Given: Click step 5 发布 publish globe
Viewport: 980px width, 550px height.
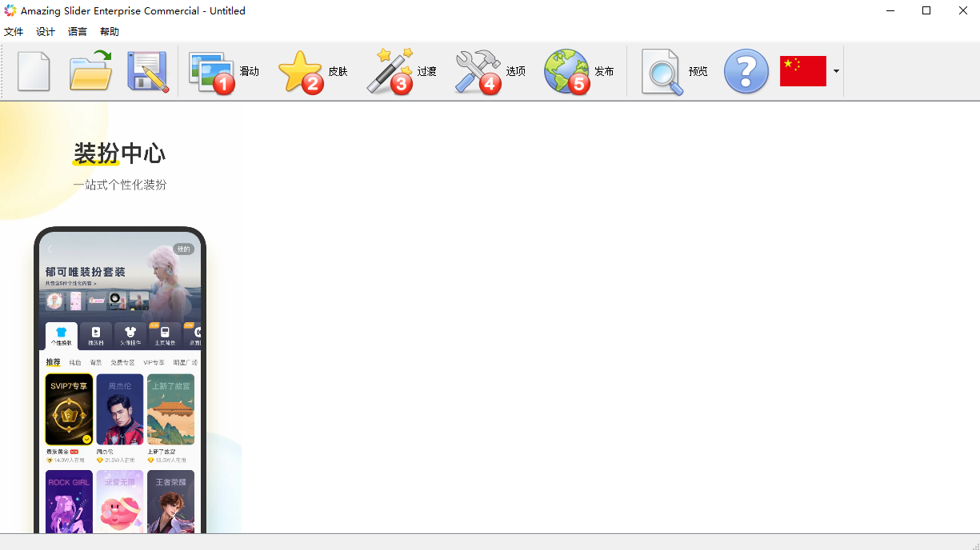Looking at the screenshot, I should [x=578, y=72].
